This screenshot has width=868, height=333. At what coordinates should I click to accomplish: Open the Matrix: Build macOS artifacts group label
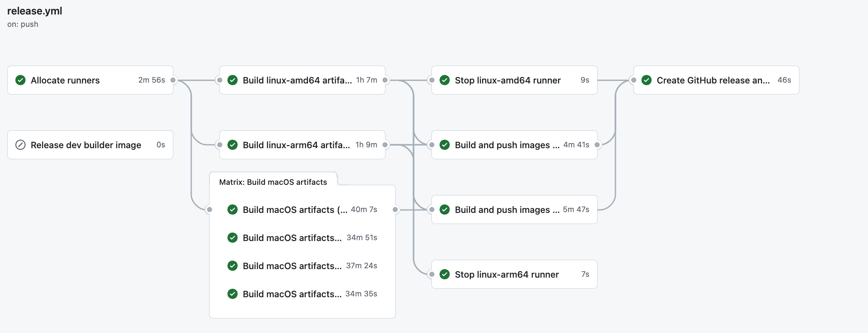[x=273, y=182]
